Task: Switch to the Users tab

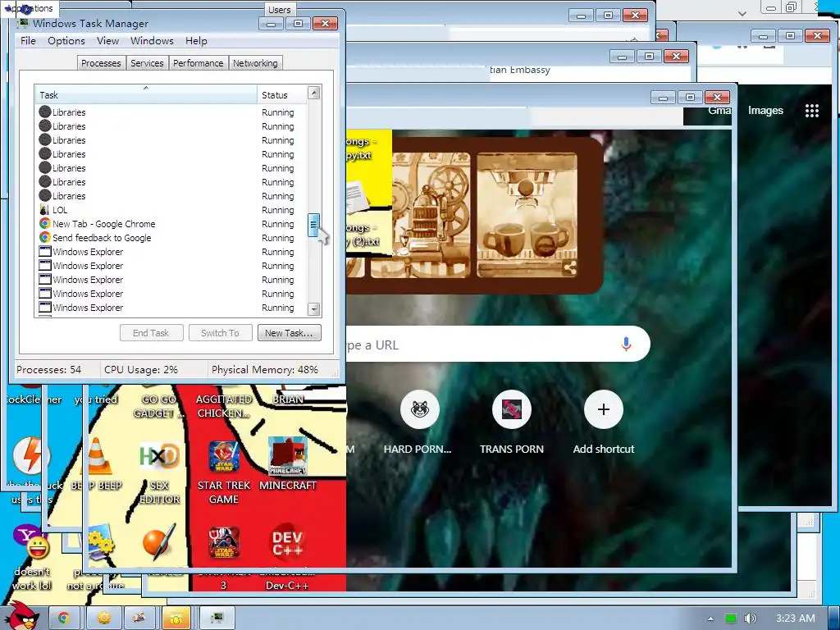Action: pos(279,10)
